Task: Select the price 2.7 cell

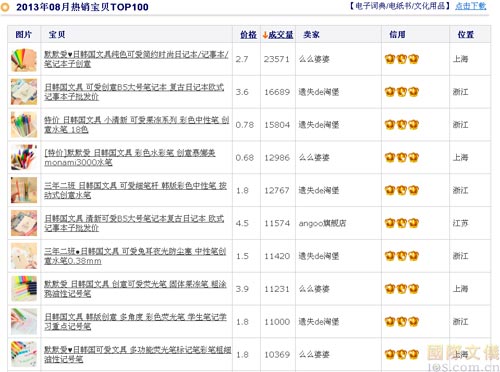Action: [x=242, y=59]
